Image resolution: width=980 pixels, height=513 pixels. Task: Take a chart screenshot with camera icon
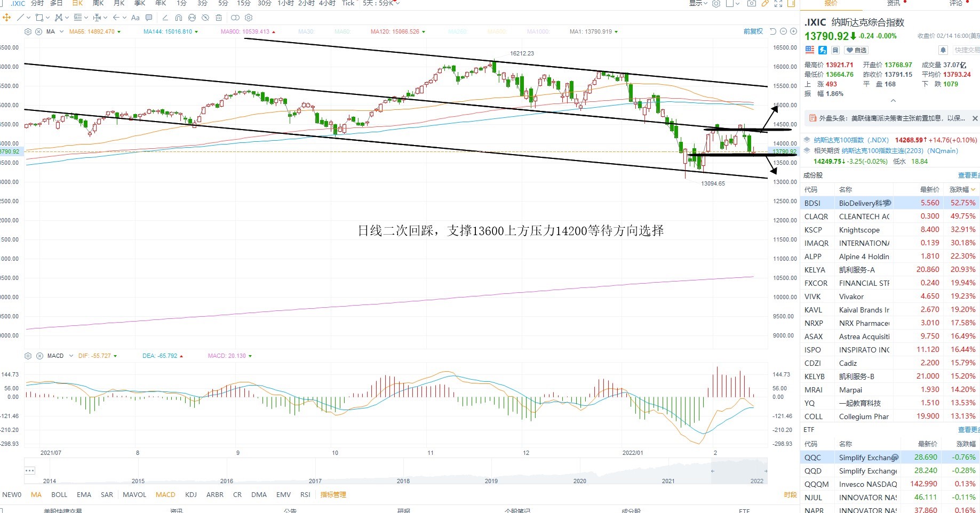pyautogui.click(x=751, y=3)
